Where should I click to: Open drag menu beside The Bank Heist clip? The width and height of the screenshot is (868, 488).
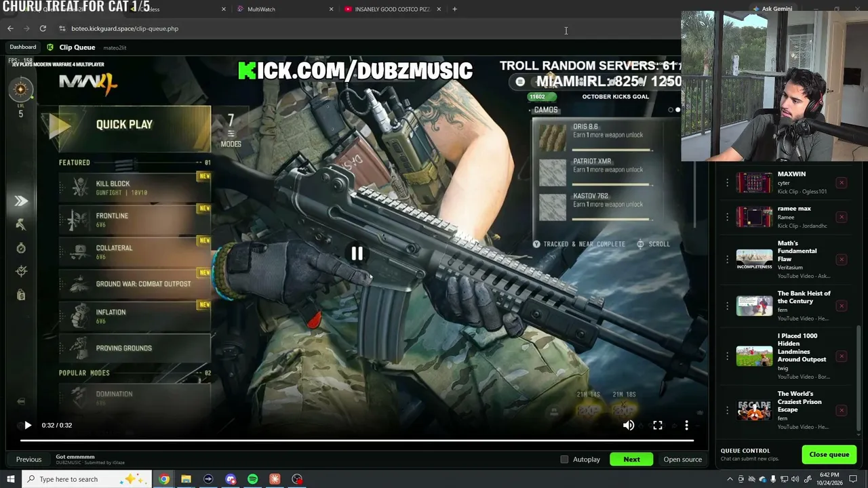tap(727, 306)
